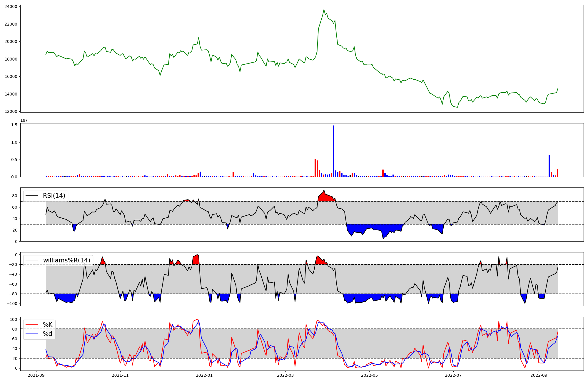Click the black RSI(14) legend line sample
This screenshot has height=382, width=588.
coord(32,196)
